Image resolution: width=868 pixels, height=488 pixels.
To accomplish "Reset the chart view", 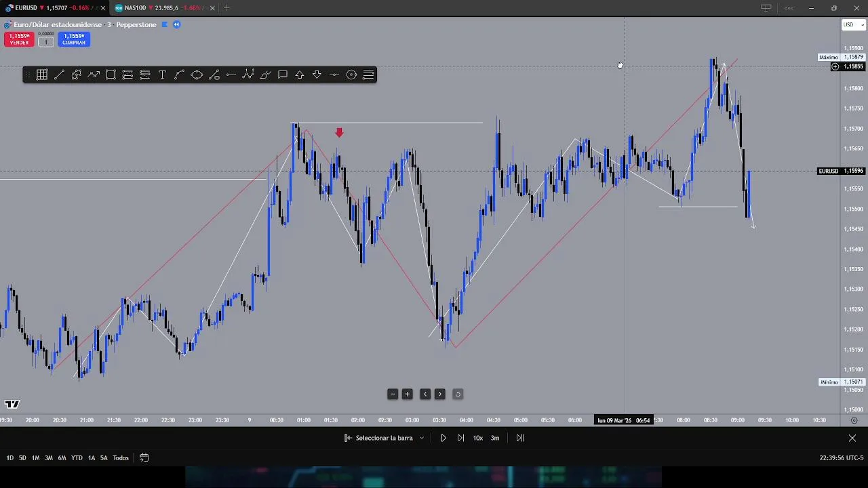I will pos(458,394).
